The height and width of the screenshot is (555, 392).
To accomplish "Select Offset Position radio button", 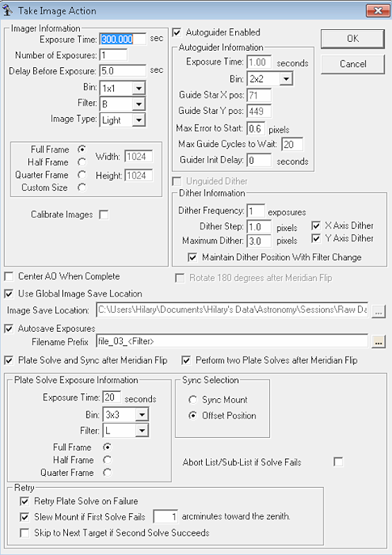I will (193, 416).
